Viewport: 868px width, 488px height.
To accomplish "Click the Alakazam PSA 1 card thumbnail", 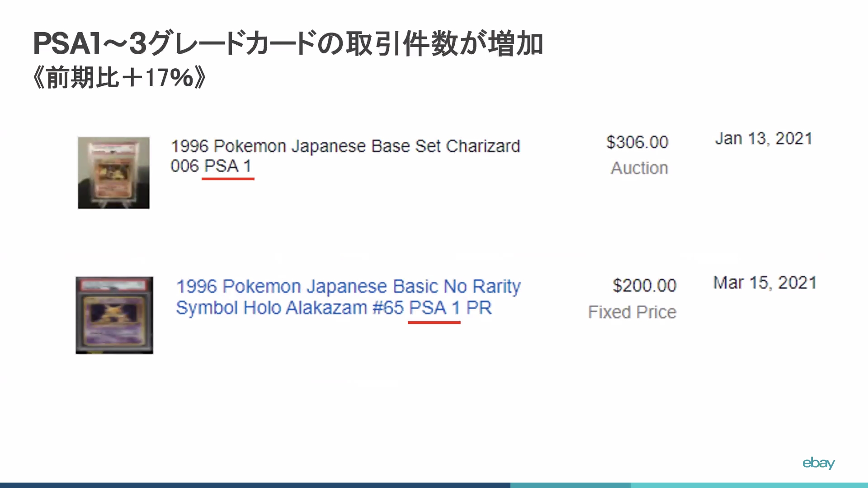I will click(114, 315).
